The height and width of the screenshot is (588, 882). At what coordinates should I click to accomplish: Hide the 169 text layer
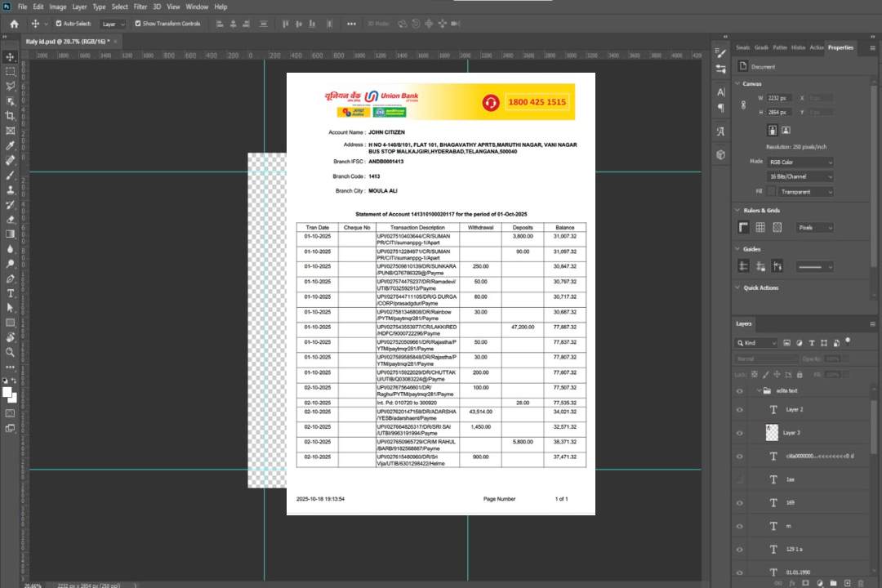(x=740, y=503)
